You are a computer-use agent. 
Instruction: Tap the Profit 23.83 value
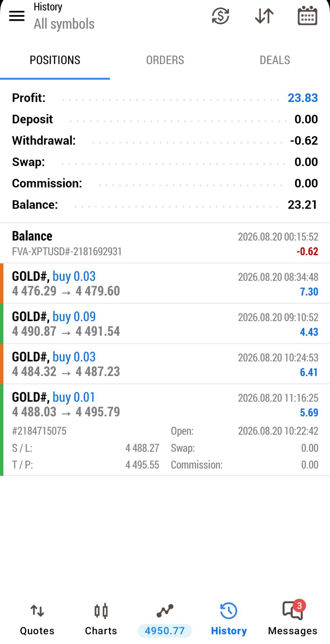pyautogui.click(x=303, y=98)
